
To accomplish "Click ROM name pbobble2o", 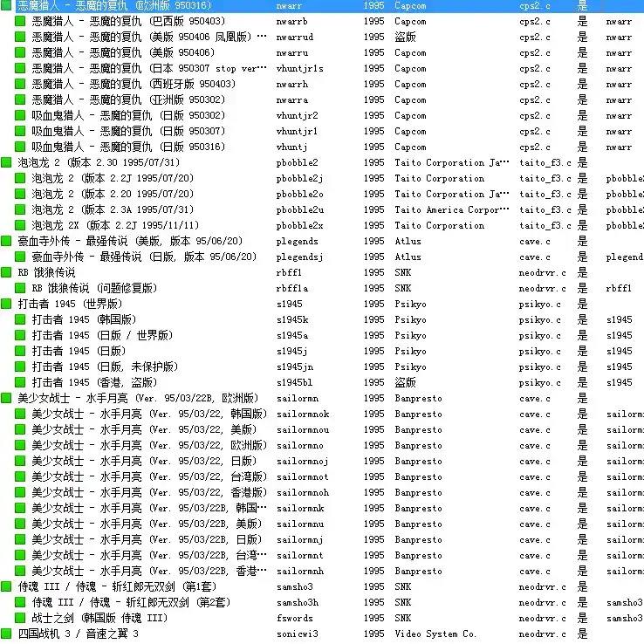I will [300, 194].
